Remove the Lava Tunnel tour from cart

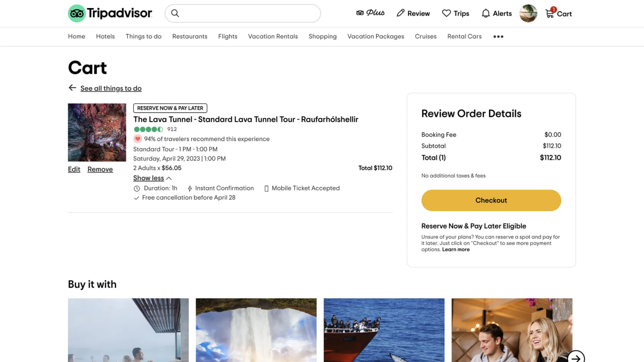(100, 169)
